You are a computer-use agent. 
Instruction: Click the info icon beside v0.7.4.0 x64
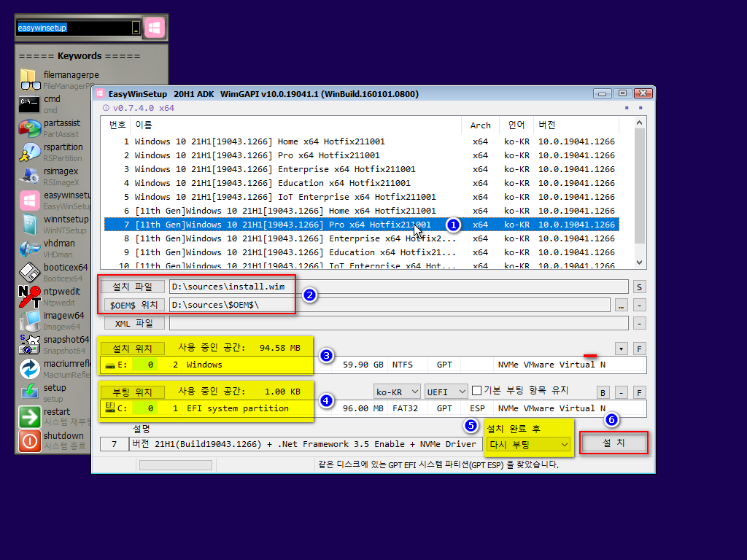point(106,108)
